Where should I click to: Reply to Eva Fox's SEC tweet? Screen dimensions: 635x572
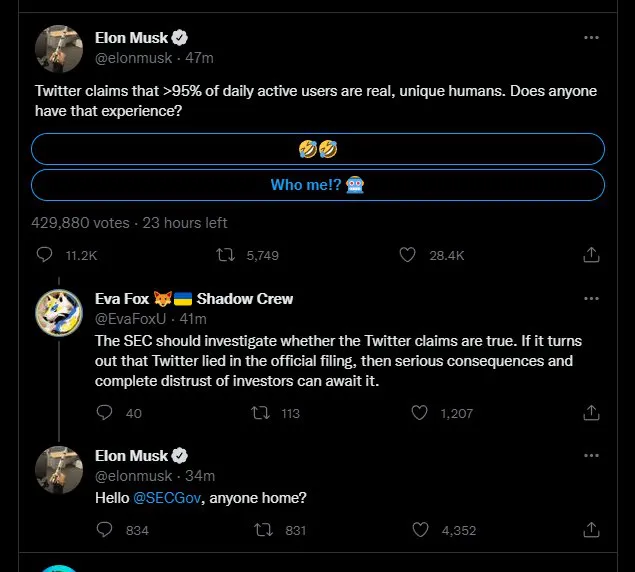click(105, 413)
